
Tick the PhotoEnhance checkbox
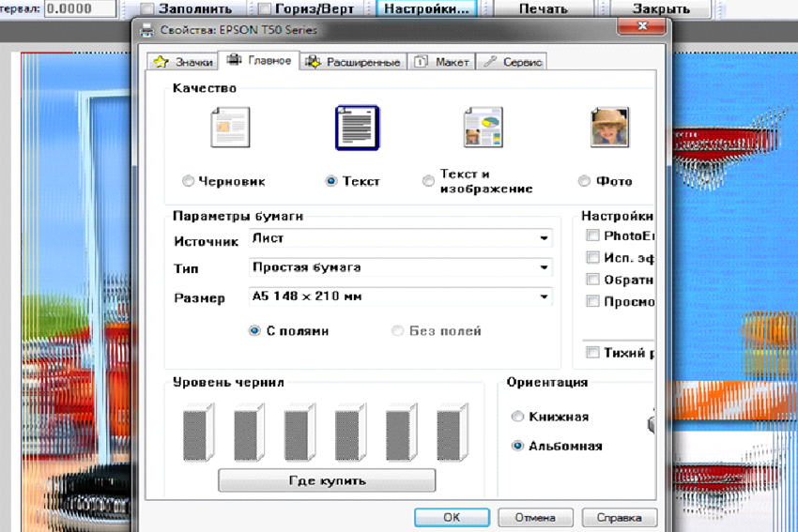(x=592, y=236)
